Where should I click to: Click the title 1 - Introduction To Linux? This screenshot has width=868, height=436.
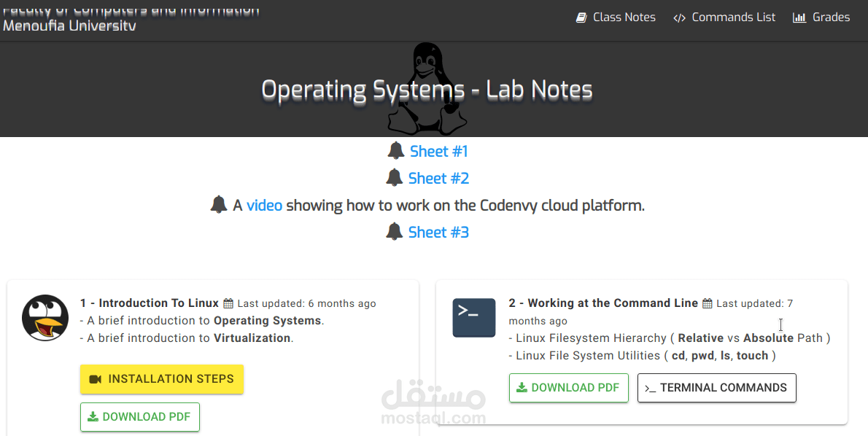pyautogui.click(x=150, y=303)
